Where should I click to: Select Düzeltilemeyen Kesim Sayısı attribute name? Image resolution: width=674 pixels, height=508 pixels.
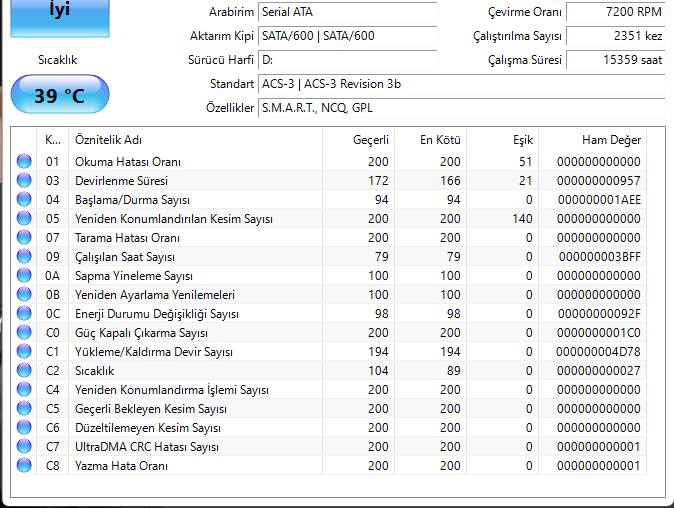click(x=148, y=428)
